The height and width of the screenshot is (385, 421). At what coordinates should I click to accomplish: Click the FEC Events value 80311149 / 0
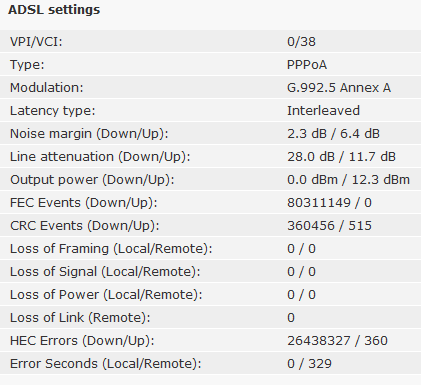point(329,203)
